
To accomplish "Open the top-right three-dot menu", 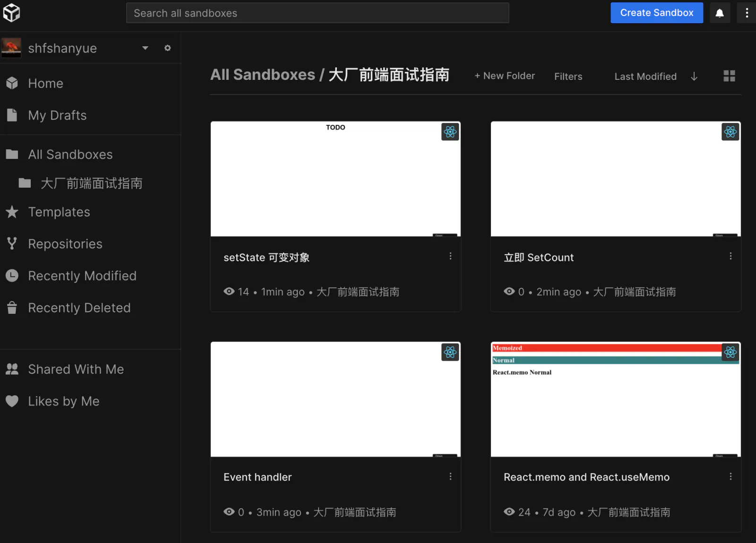I will (x=747, y=13).
